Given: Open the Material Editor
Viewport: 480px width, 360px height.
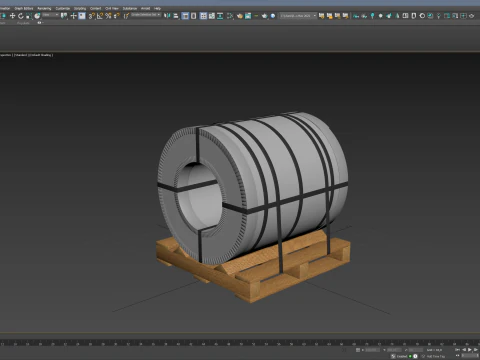Looking at the screenshot, I should tap(230, 16).
